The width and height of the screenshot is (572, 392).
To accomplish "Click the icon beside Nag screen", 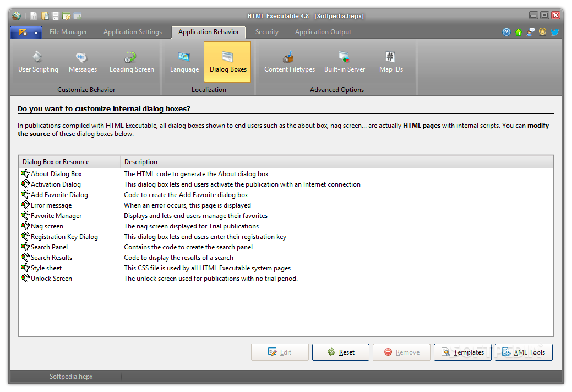I will 25,226.
